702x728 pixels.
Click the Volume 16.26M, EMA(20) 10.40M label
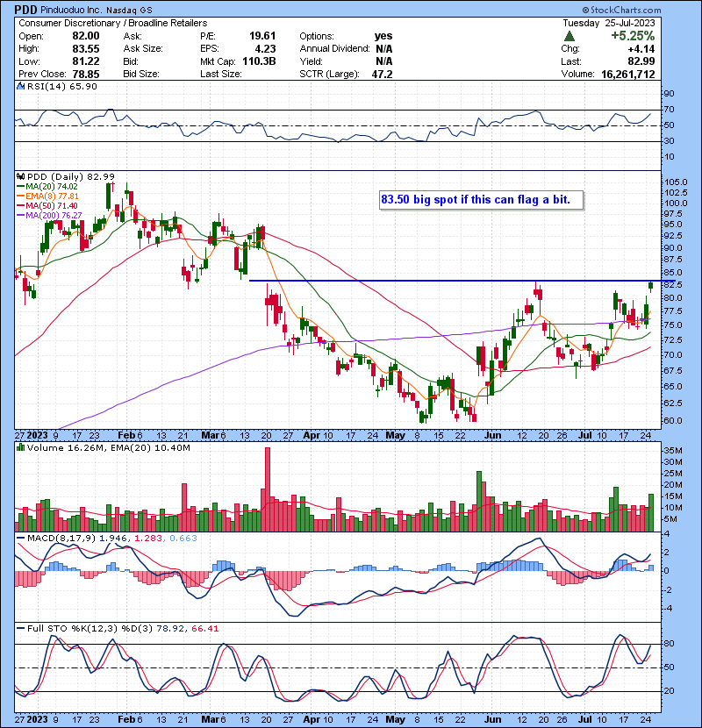click(x=109, y=448)
